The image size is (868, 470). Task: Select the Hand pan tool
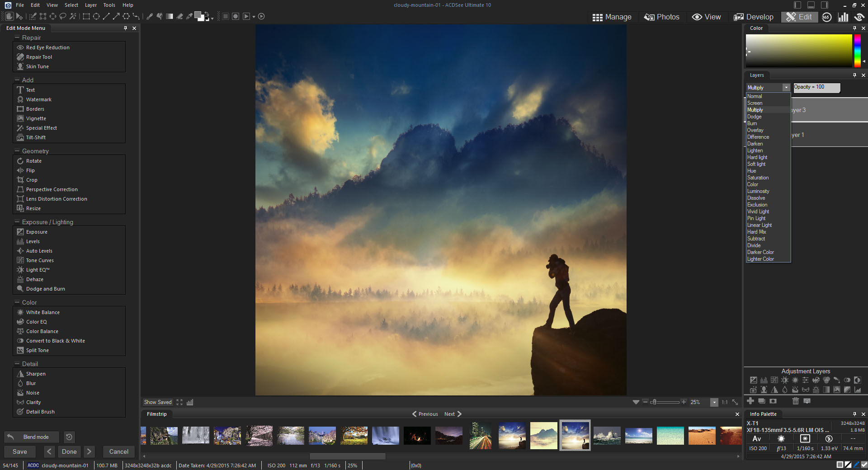[x=9, y=17]
